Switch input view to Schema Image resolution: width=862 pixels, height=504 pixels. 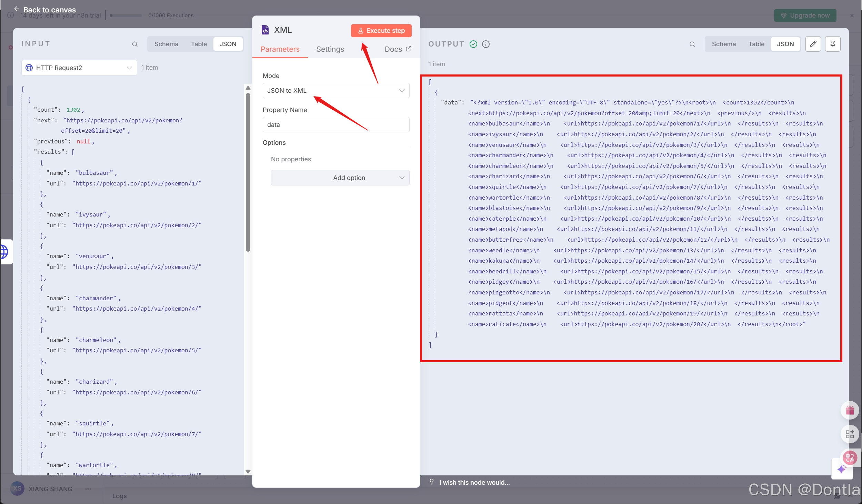click(166, 44)
